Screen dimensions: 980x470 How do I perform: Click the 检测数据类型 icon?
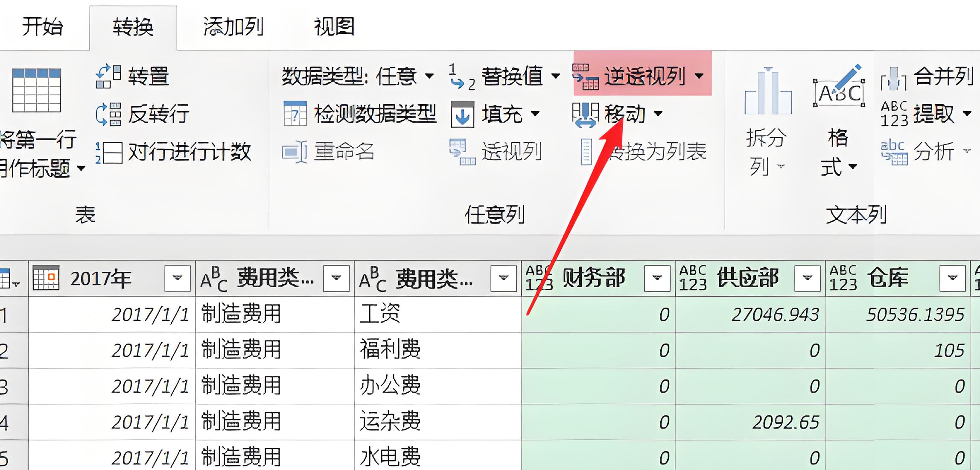click(295, 113)
